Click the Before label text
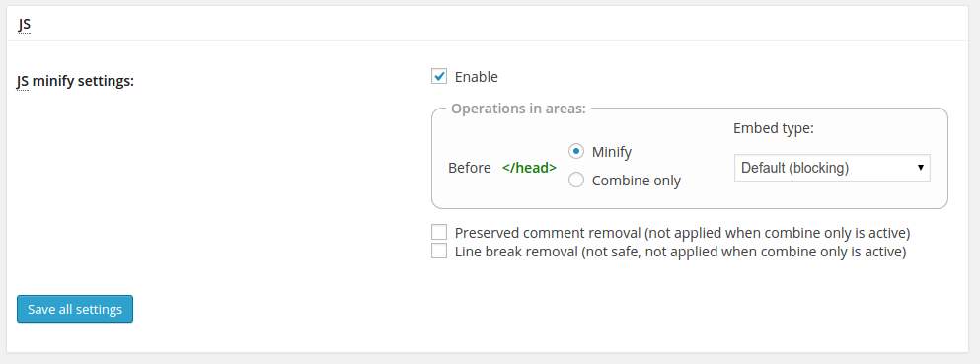This screenshot has width=980, height=364. coord(470,168)
